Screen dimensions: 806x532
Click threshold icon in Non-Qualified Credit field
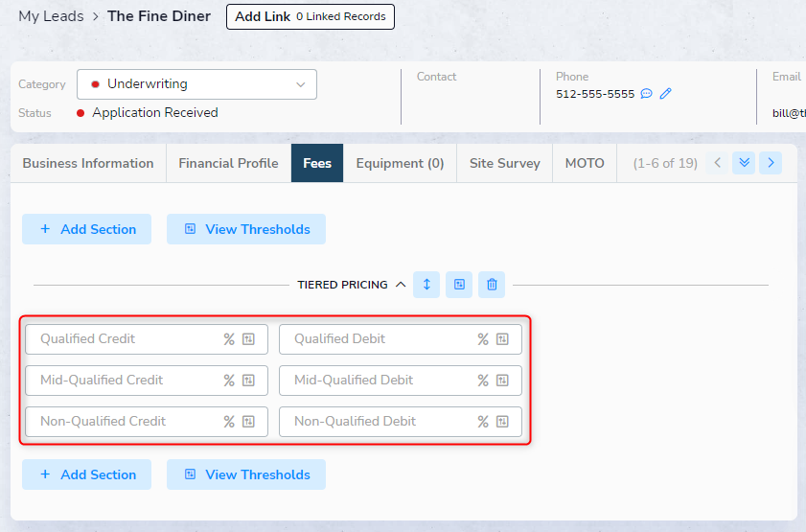tap(249, 422)
